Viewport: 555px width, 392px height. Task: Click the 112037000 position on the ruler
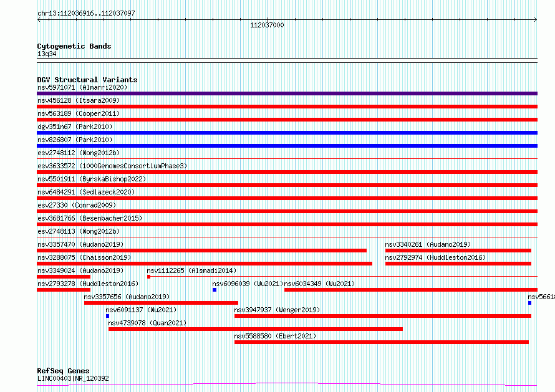pos(266,25)
